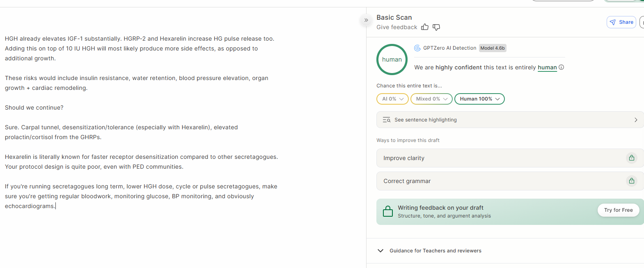Click the Basic Scan title
The image size is (644, 268).
(x=394, y=17)
